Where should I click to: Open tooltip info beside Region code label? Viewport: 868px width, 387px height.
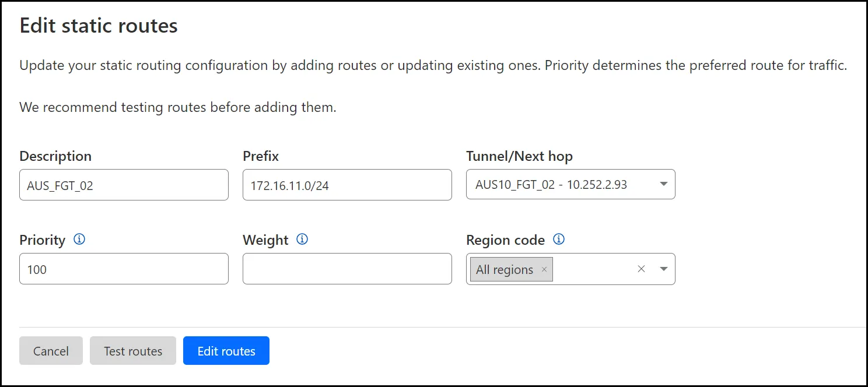(x=558, y=239)
